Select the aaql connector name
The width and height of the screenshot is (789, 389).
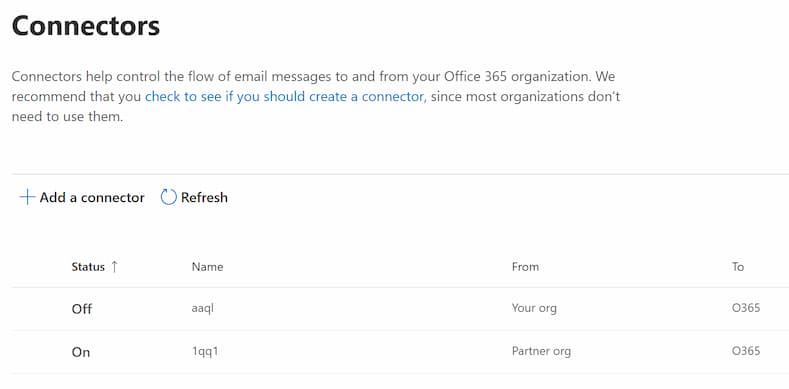pos(202,308)
